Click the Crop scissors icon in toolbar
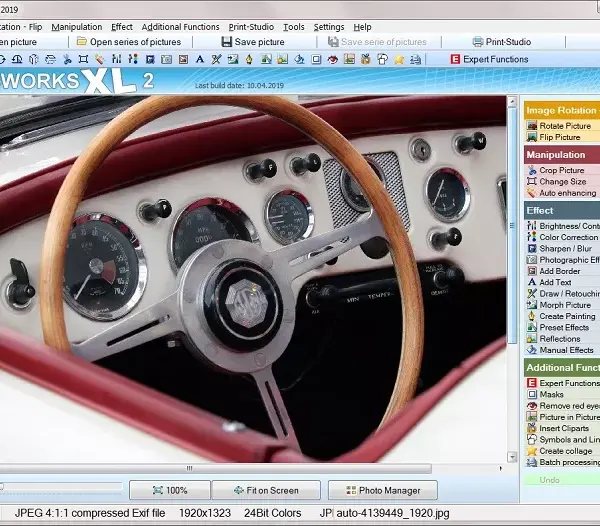The width and height of the screenshot is (600, 526). pyautogui.click(x=67, y=59)
